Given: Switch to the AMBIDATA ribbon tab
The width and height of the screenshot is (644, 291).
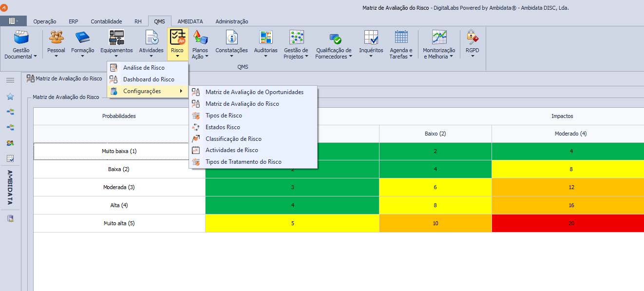Looking at the screenshot, I should (190, 21).
